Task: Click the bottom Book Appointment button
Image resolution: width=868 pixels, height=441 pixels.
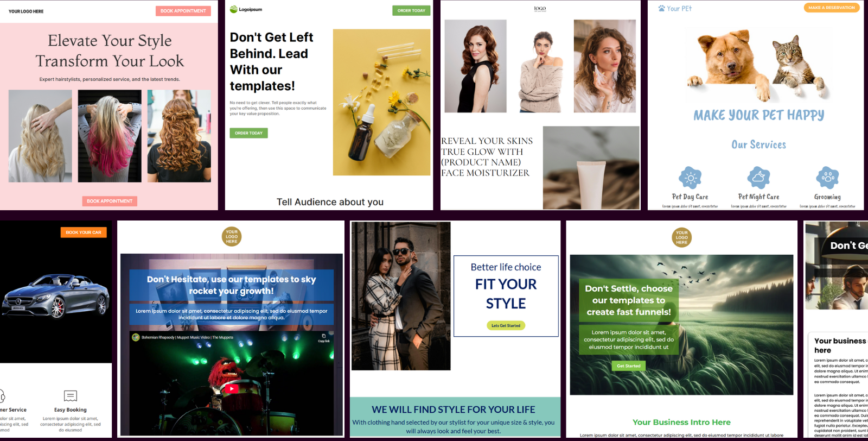Action: [110, 201]
